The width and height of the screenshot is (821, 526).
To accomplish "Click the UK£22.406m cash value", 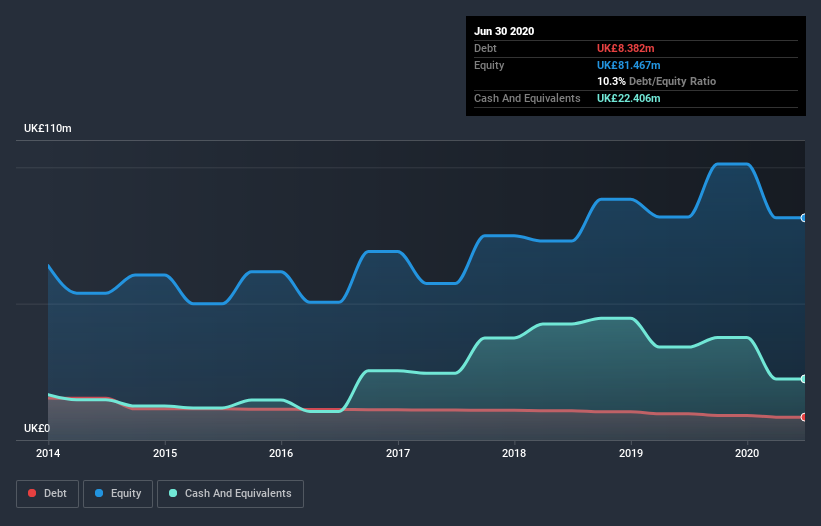I will click(x=629, y=98).
